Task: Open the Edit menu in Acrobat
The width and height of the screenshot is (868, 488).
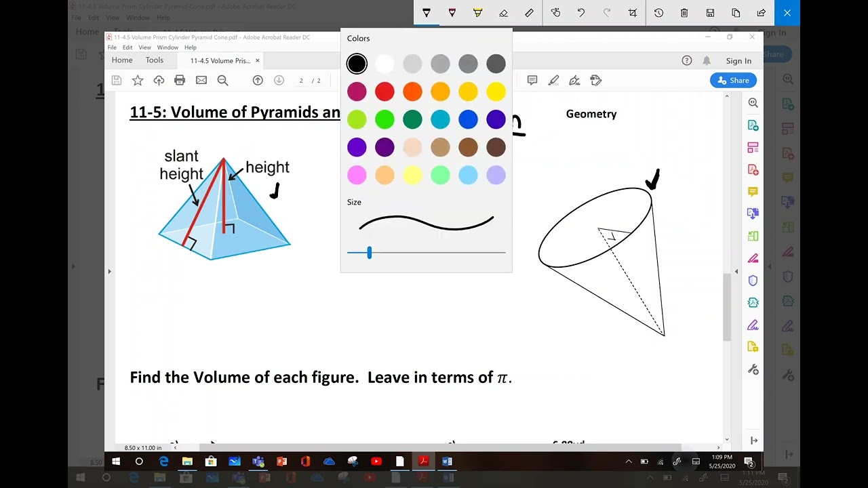Action: [x=127, y=47]
